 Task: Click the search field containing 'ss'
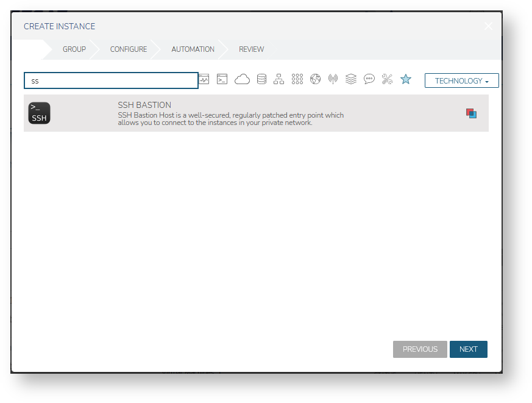[x=111, y=80]
